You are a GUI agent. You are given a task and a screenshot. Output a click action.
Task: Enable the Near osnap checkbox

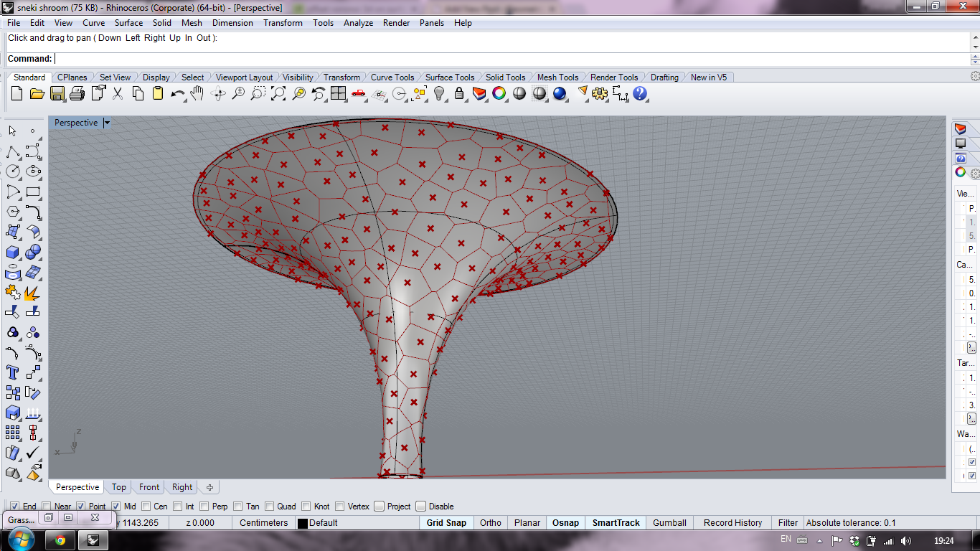coord(47,507)
